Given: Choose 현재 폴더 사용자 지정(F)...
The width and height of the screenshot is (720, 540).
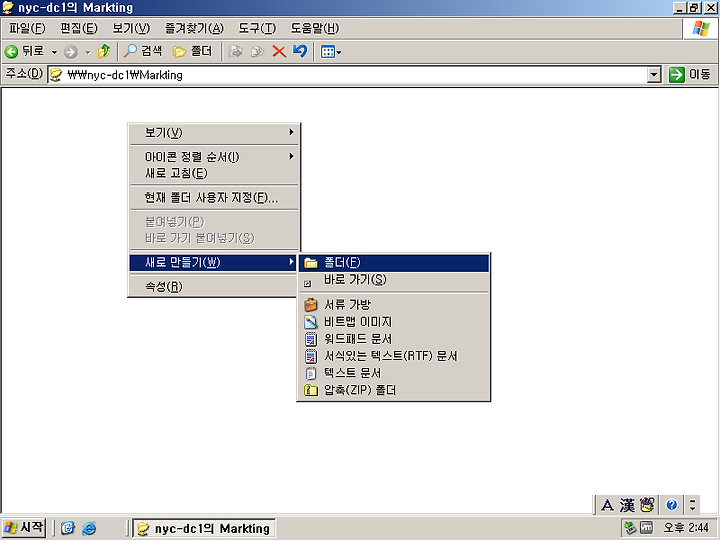Looking at the screenshot, I should 214,197.
